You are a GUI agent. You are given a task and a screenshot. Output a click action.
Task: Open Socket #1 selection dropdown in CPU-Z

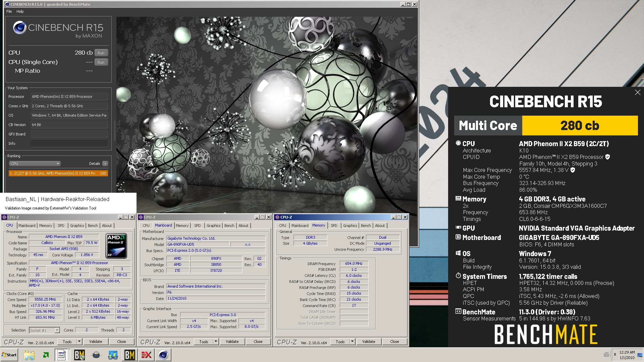coord(44,330)
